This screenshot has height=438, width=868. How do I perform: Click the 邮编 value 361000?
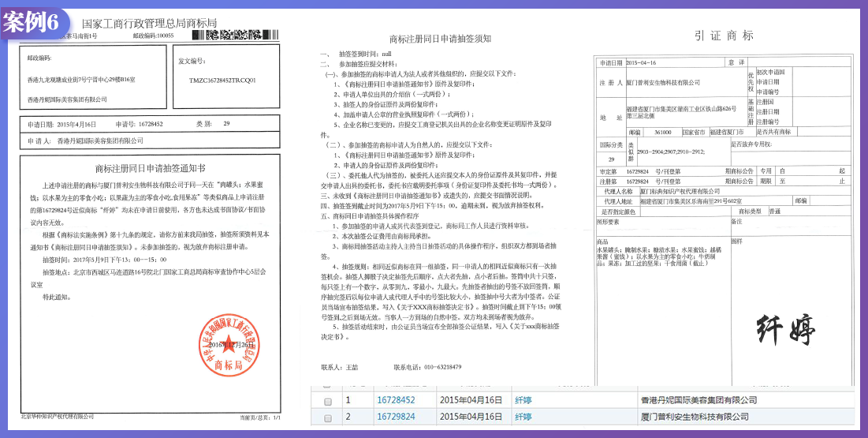point(662,133)
